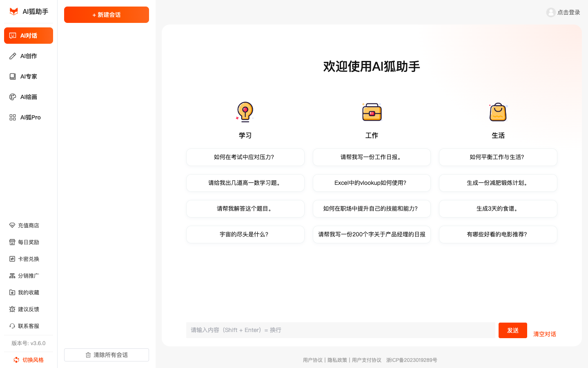Image resolution: width=588 pixels, height=368 pixels.
Task: Open 联系客服 from the sidebar
Action: [29, 326]
